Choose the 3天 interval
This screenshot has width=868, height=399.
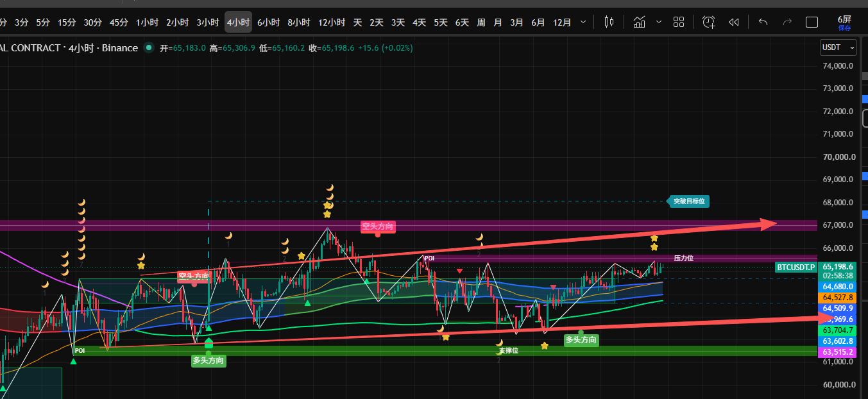click(x=398, y=22)
